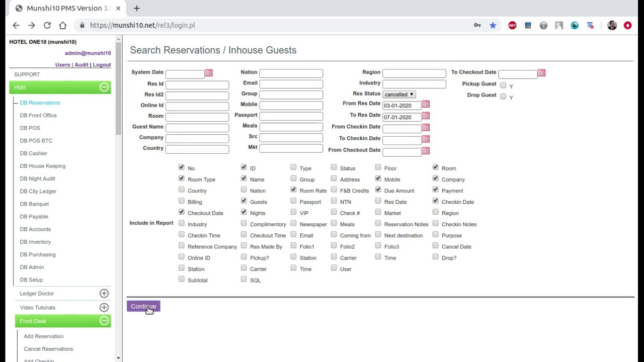Image resolution: width=644 pixels, height=362 pixels.
Task: Collapse the HMS section minus icon
Action: tap(104, 87)
